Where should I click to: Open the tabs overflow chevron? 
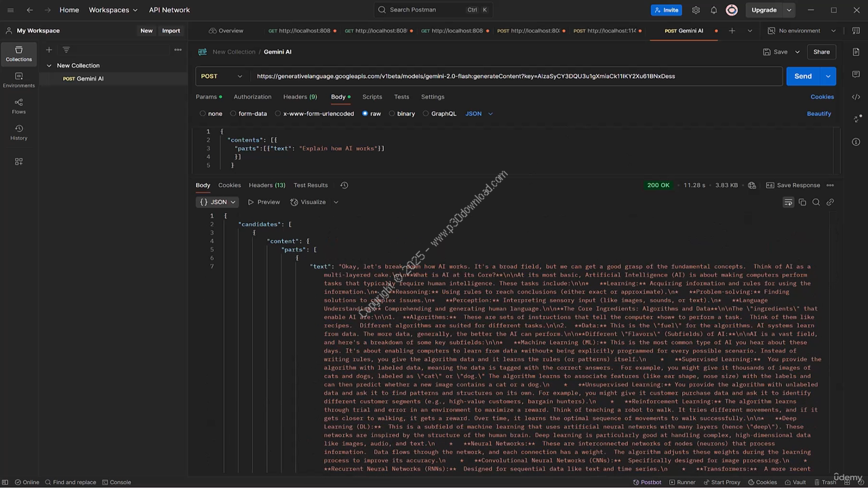point(749,30)
